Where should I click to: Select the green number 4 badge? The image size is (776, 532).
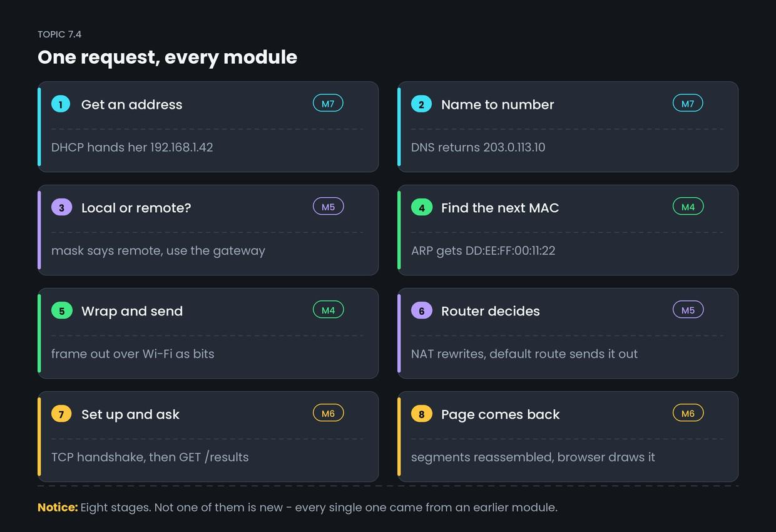click(x=421, y=207)
